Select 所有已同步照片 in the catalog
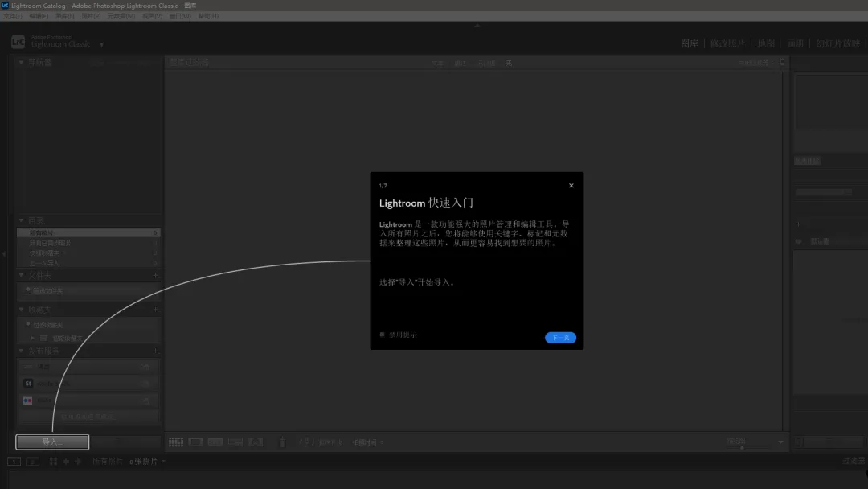 [x=88, y=243]
